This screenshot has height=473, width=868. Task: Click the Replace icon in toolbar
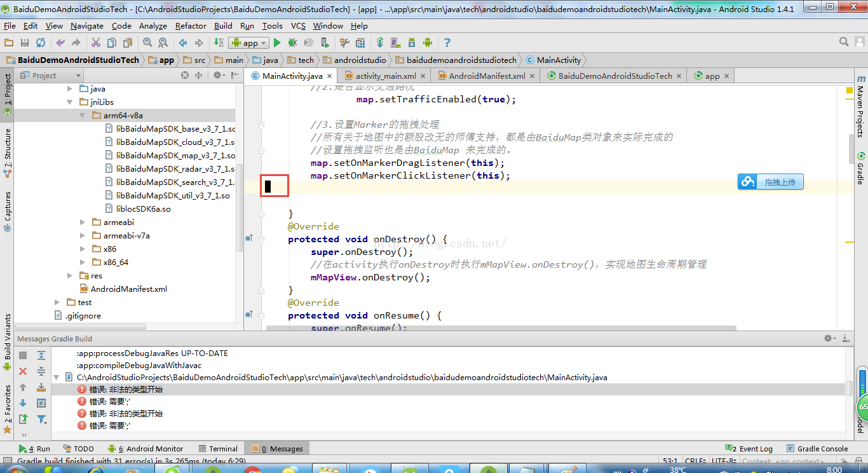pyautogui.click(x=163, y=43)
